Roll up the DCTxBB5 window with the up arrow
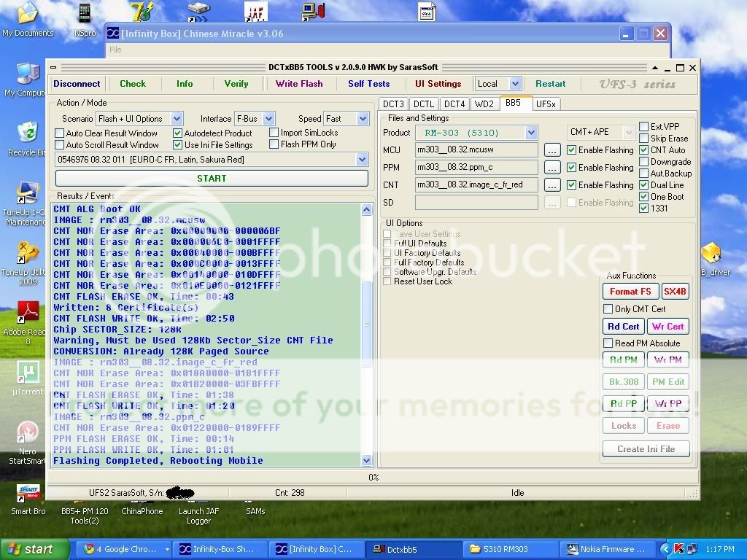 coord(655,68)
